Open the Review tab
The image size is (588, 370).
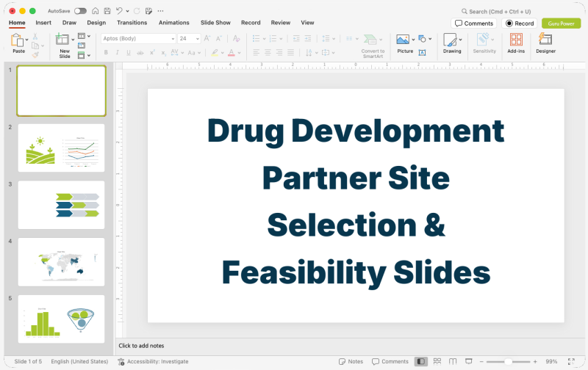(x=281, y=23)
